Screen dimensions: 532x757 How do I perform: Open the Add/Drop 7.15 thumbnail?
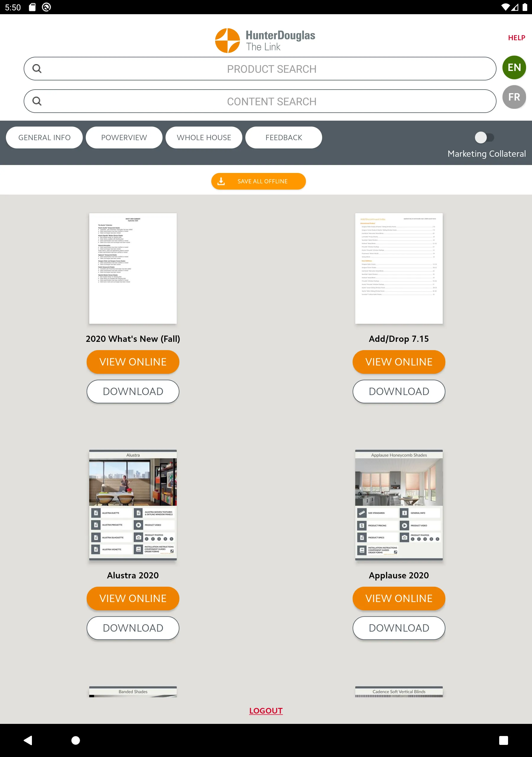pos(399,268)
